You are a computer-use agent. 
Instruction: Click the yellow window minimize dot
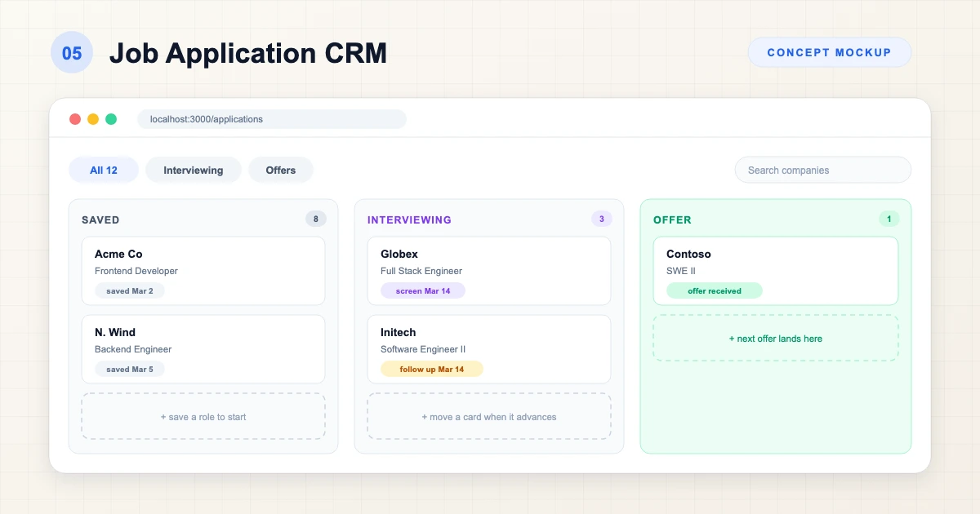93,119
